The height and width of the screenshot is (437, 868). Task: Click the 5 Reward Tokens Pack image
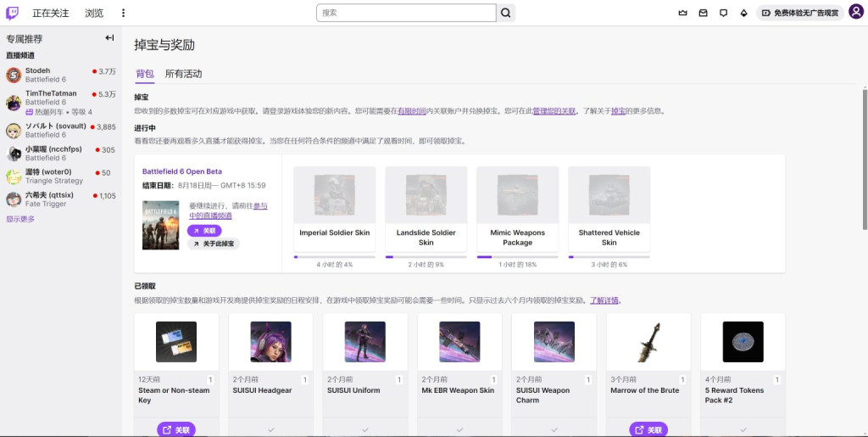click(743, 342)
